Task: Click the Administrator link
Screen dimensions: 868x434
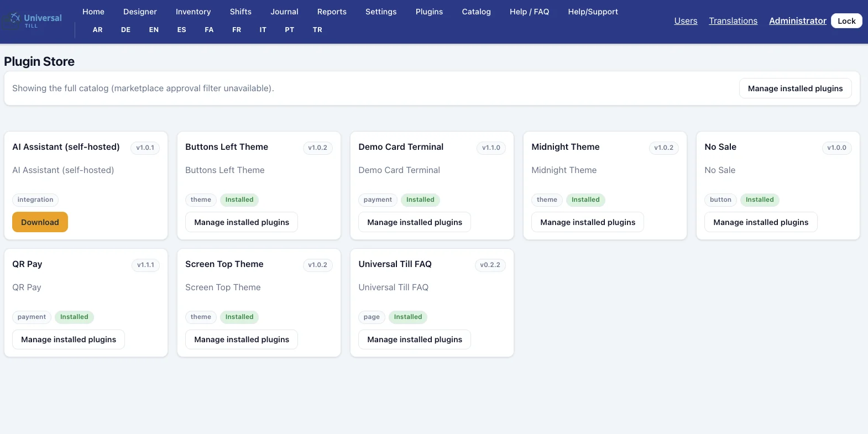Action: point(797,21)
